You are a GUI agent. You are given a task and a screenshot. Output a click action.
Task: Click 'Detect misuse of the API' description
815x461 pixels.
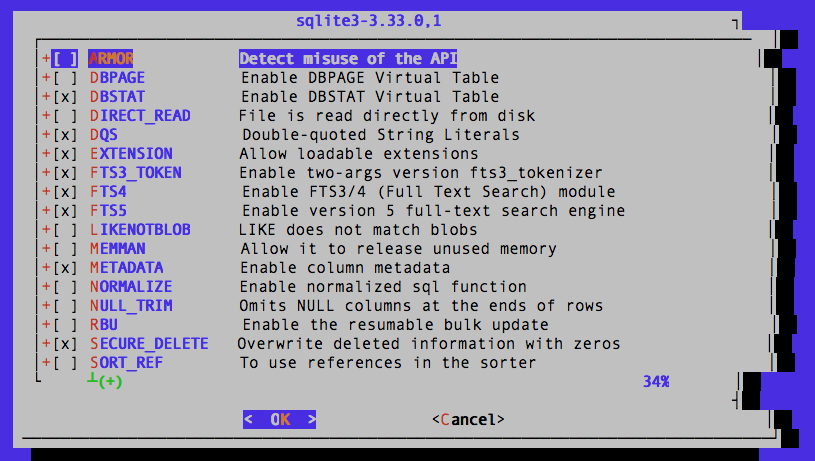click(x=348, y=59)
